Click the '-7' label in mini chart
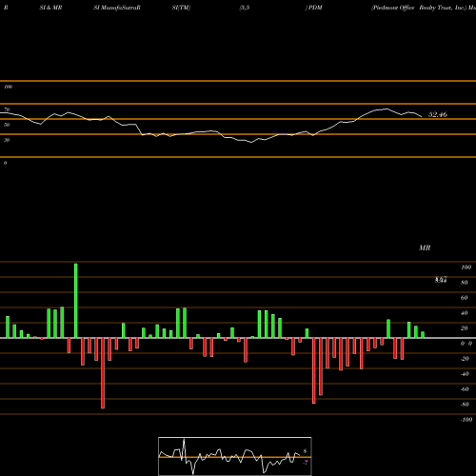The width and height of the screenshot is (476, 476). [x=306, y=463]
